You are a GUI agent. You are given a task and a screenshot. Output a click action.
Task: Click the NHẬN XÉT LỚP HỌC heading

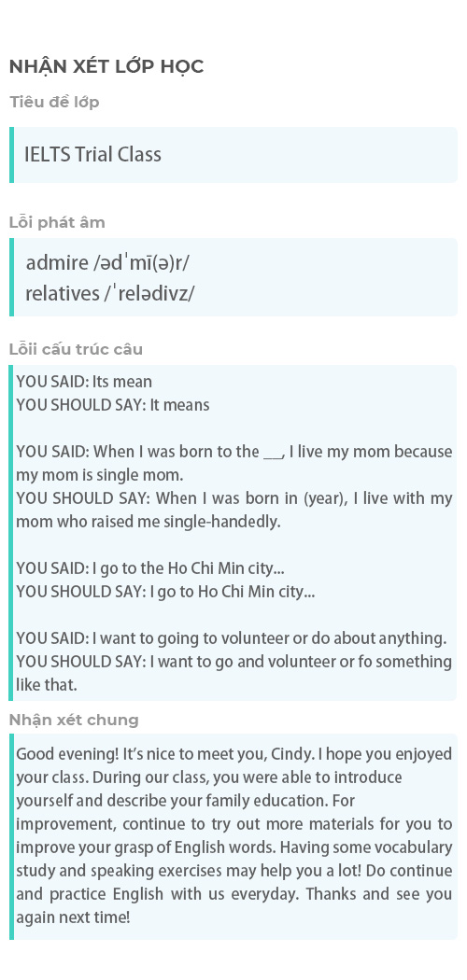pos(106,66)
